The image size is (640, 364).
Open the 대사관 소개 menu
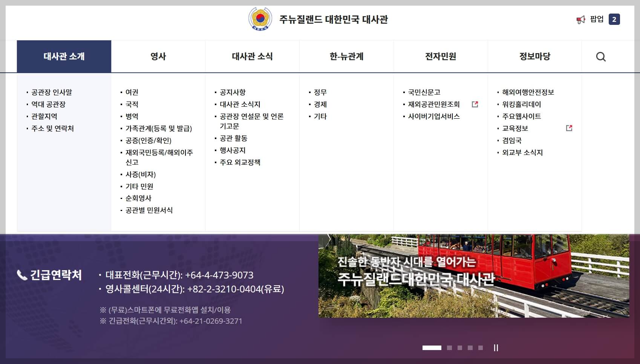(64, 56)
